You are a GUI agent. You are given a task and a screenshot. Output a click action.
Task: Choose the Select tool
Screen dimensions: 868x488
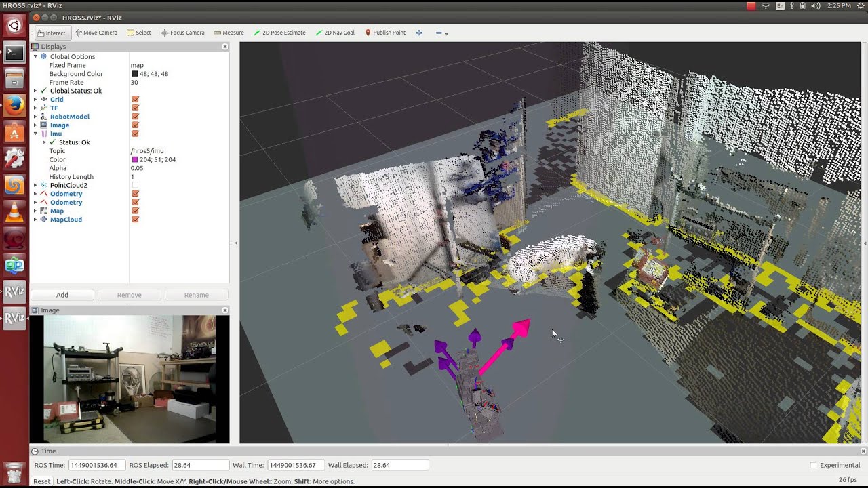tap(139, 33)
